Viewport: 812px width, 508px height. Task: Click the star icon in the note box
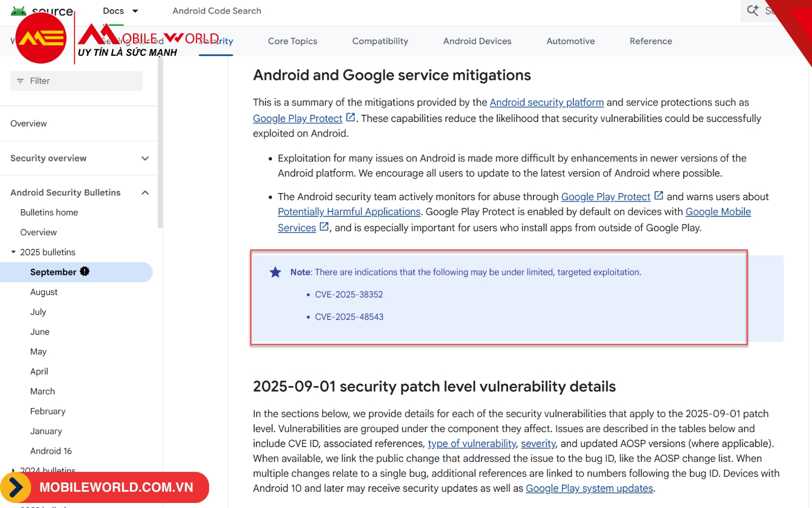(x=275, y=272)
